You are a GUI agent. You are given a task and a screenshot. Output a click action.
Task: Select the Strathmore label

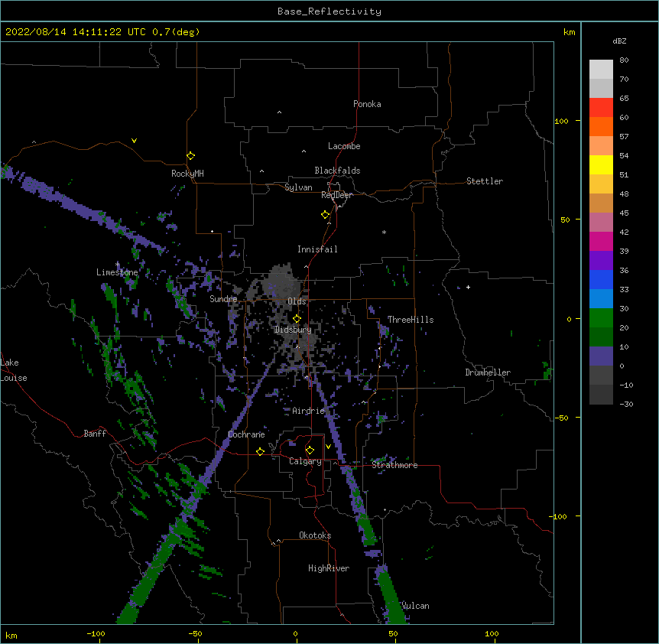pos(394,465)
